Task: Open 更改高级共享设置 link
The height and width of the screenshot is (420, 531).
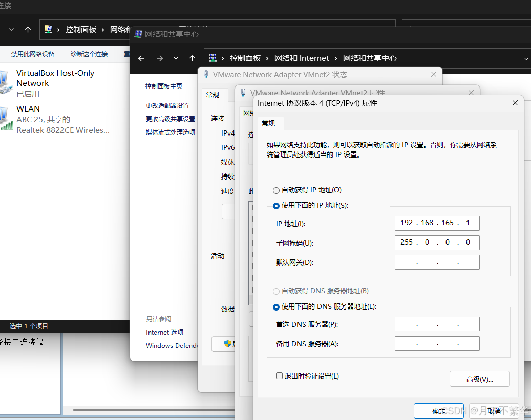Action: click(x=171, y=119)
